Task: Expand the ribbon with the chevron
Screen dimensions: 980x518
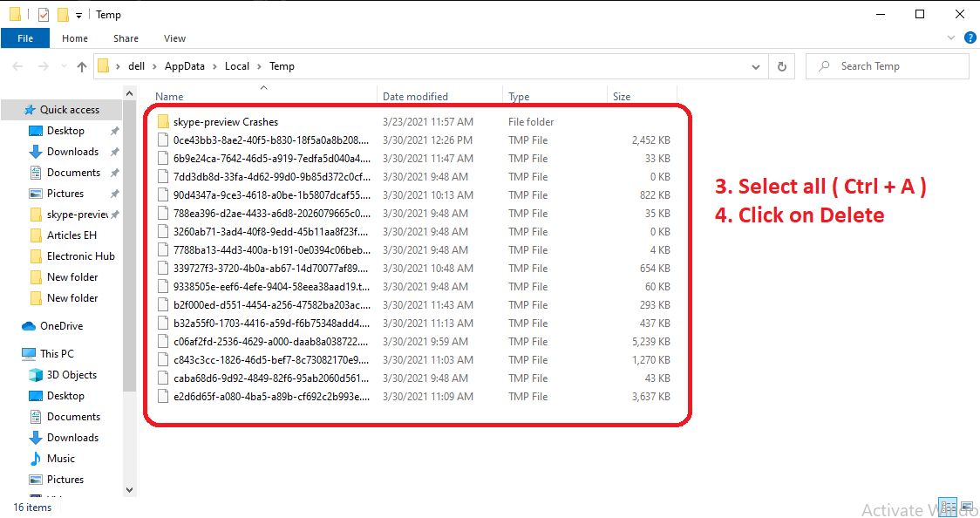Action: tap(951, 38)
